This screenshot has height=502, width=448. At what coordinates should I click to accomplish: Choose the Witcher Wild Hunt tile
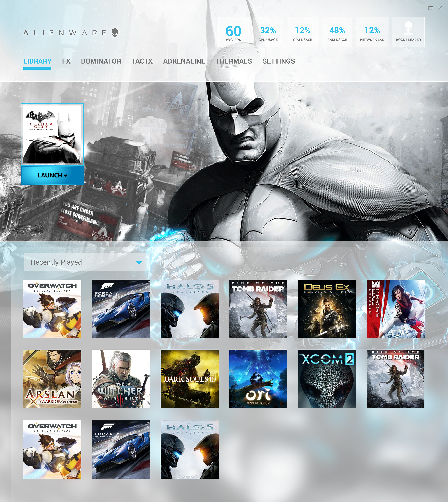(x=121, y=379)
